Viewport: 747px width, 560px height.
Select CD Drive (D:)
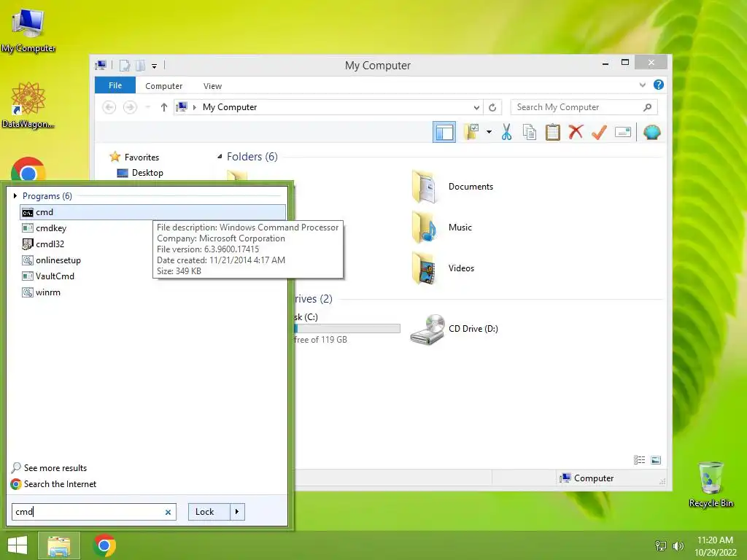coord(454,329)
